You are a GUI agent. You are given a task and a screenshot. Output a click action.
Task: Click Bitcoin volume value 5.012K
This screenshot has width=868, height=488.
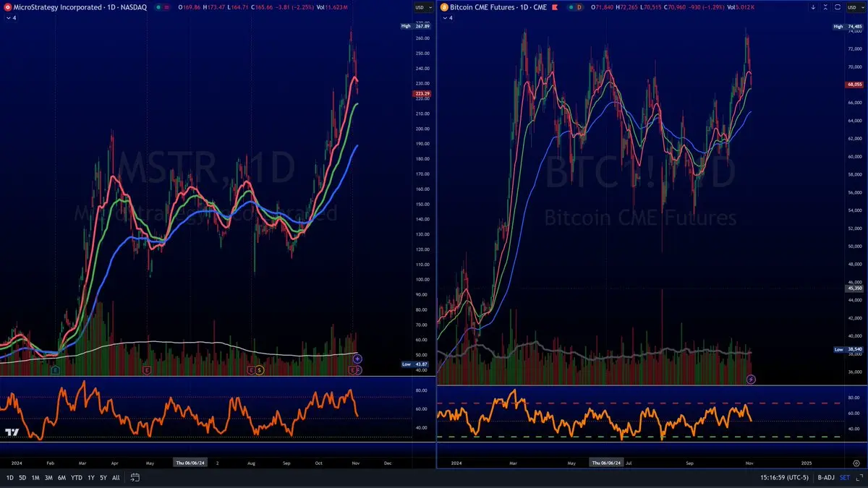tap(744, 7)
